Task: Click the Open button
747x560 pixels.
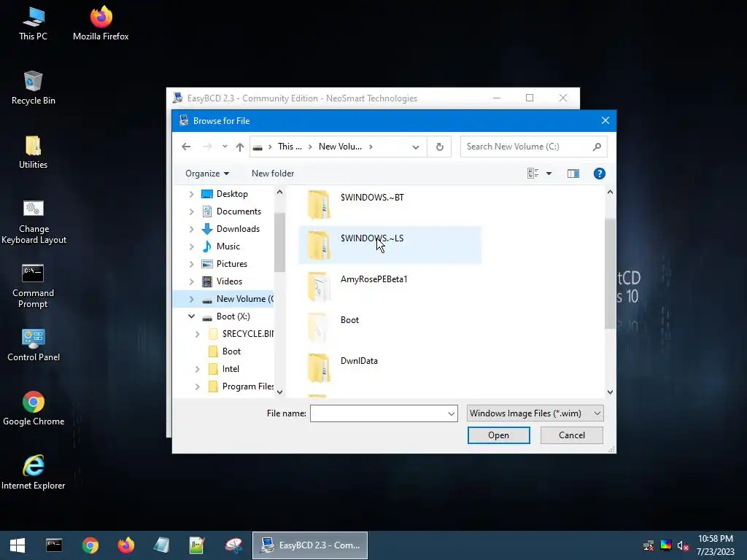Action: click(498, 435)
